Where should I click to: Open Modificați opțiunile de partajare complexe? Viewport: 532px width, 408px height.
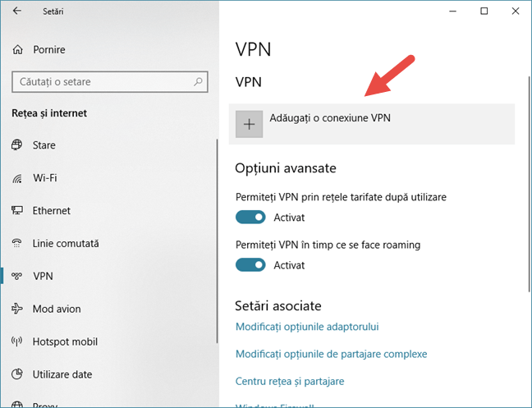[331, 354]
